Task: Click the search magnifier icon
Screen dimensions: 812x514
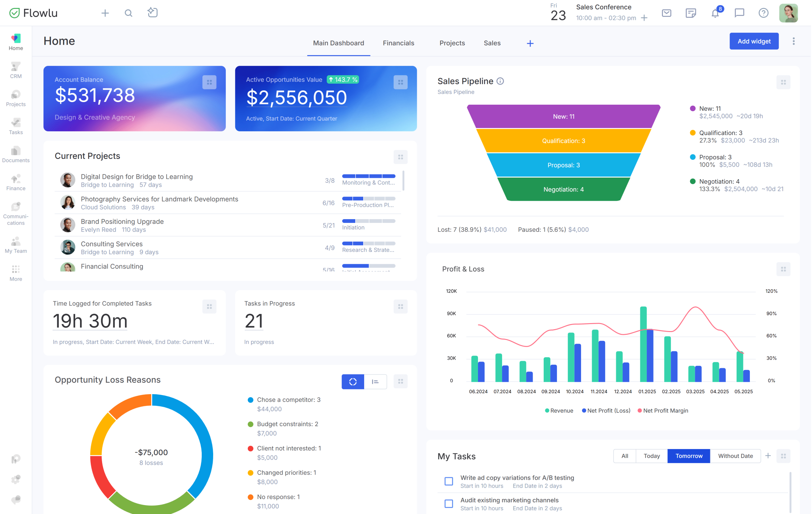Action: (128, 13)
